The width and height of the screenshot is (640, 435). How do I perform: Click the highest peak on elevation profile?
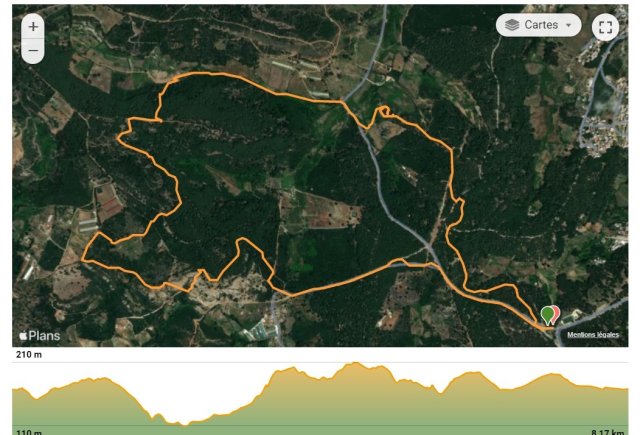point(356,363)
